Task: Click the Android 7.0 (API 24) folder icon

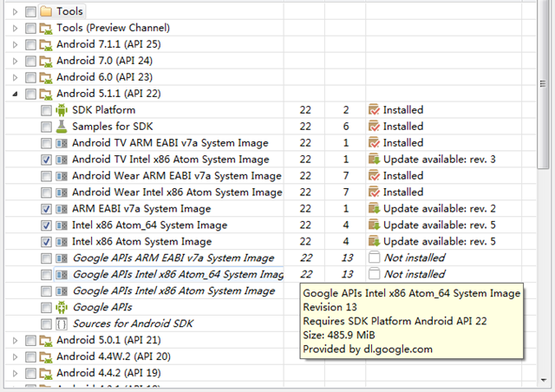Action: [x=46, y=61]
